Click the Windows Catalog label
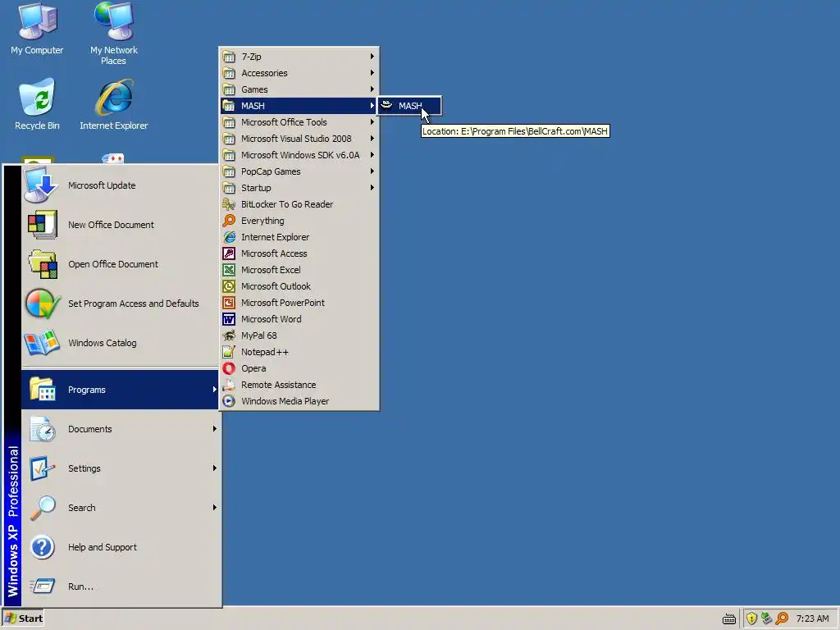Image resolution: width=840 pixels, height=630 pixels. (103, 343)
